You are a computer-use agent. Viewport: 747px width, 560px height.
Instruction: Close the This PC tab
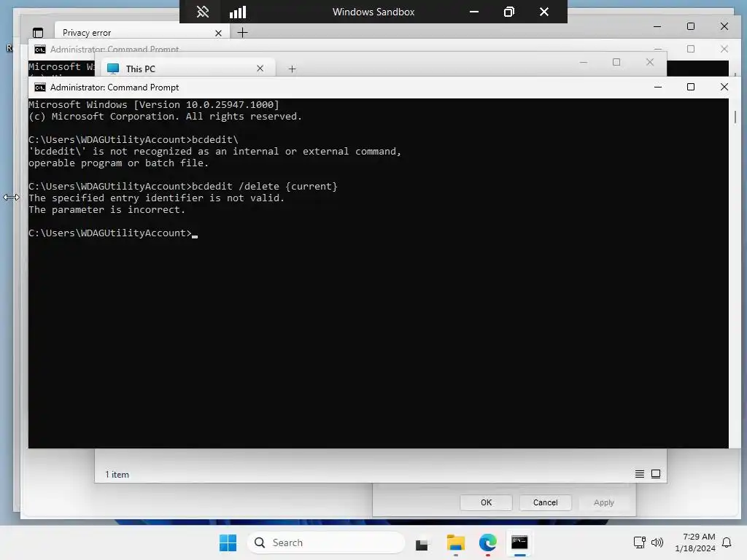[260, 68]
